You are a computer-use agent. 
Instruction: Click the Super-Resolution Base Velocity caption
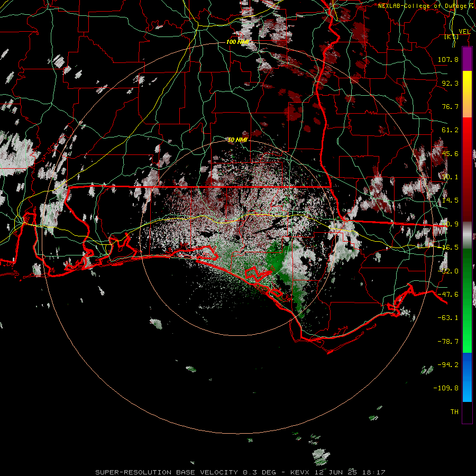pyautogui.click(x=240, y=472)
